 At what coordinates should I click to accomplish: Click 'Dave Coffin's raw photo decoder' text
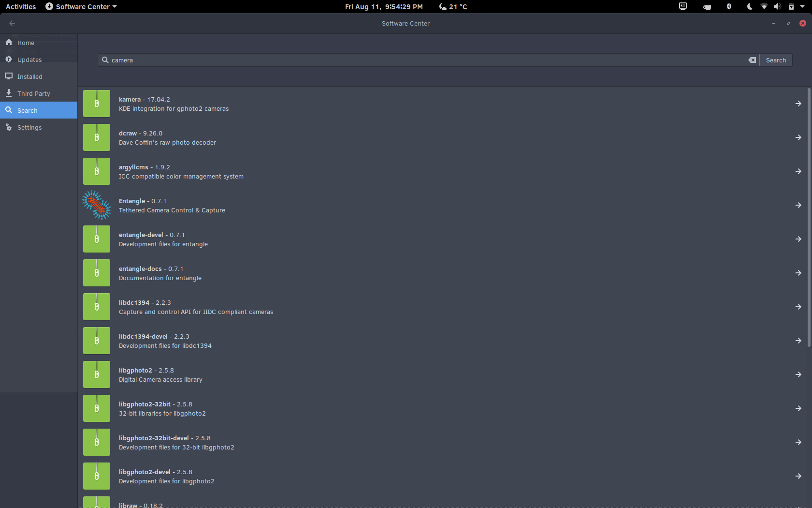167,143
